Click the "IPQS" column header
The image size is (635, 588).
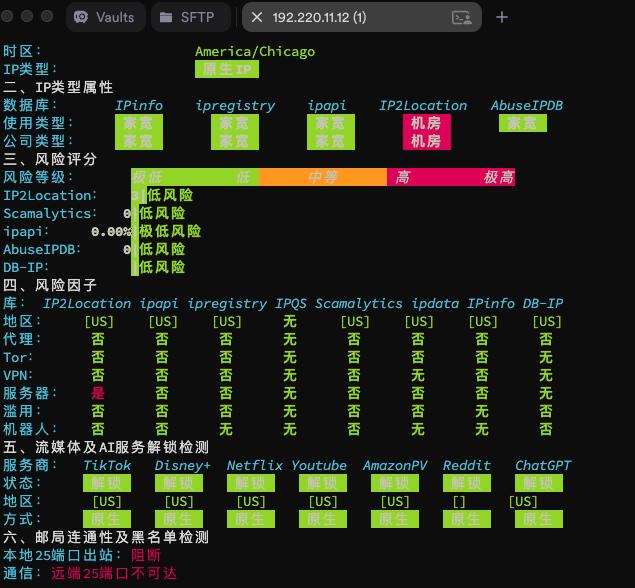(291, 303)
